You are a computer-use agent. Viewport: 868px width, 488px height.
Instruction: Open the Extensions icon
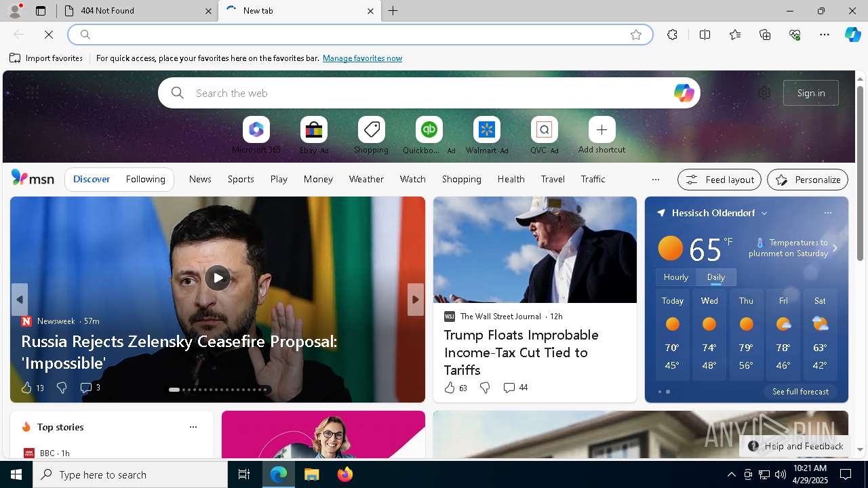672,35
